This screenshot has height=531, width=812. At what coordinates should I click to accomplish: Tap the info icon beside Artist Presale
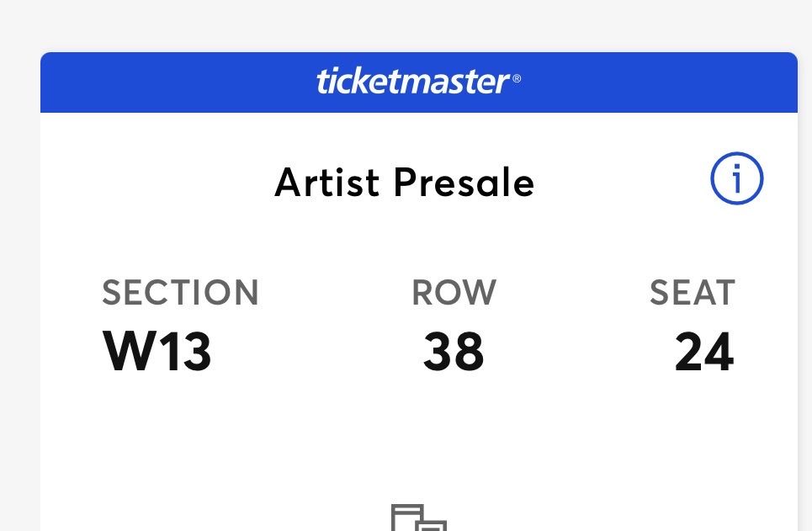(736, 179)
